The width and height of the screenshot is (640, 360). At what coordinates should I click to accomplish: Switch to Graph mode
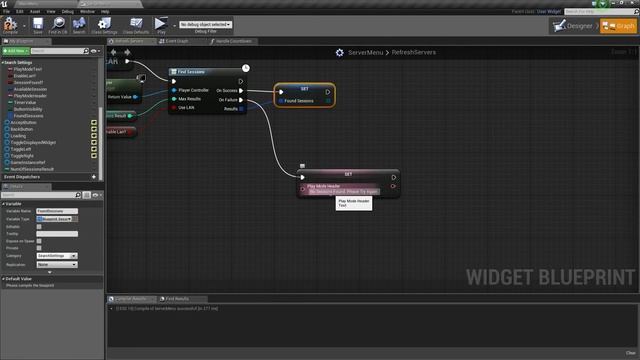(618, 26)
